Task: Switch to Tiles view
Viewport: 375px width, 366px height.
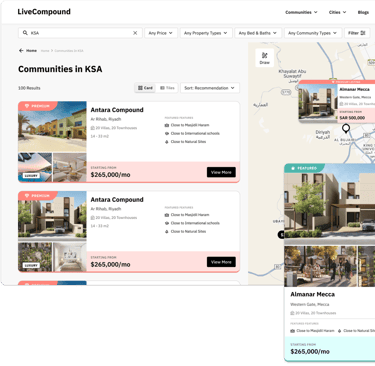Action: (x=167, y=88)
